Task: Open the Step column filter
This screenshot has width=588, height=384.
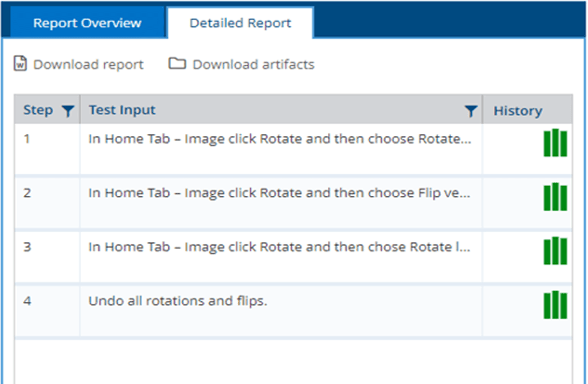Action: pyautogui.click(x=68, y=111)
